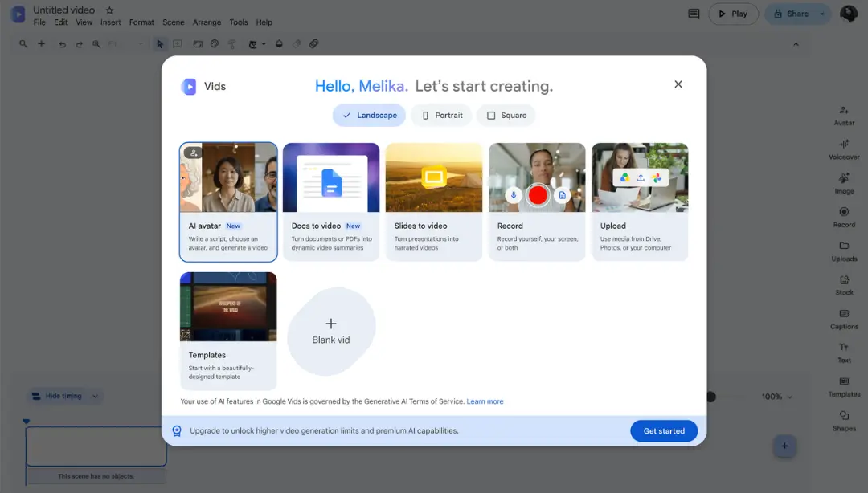868x493 pixels.
Task: Follow the Learn more link
Action: [485, 401]
